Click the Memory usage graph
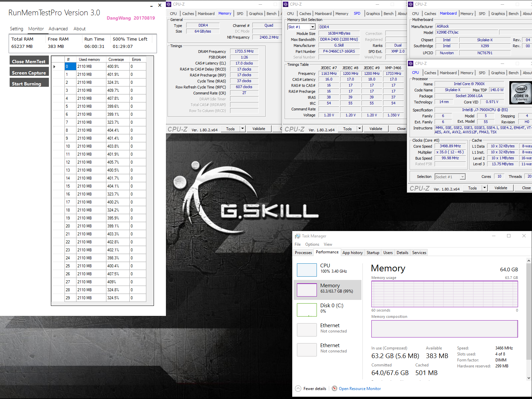Viewport: 532px width, 399px height. click(445, 294)
